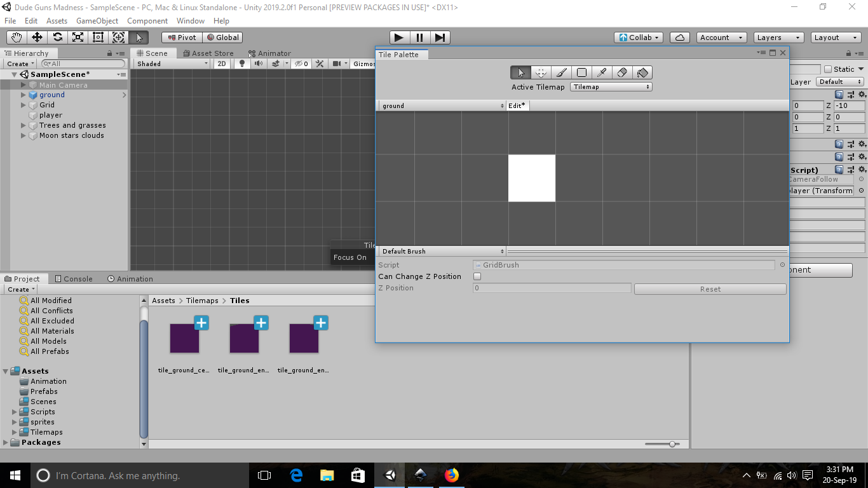The height and width of the screenshot is (488, 868).
Task: Toggle scene audio speaker button
Action: pyautogui.click(x=258, y=64)
